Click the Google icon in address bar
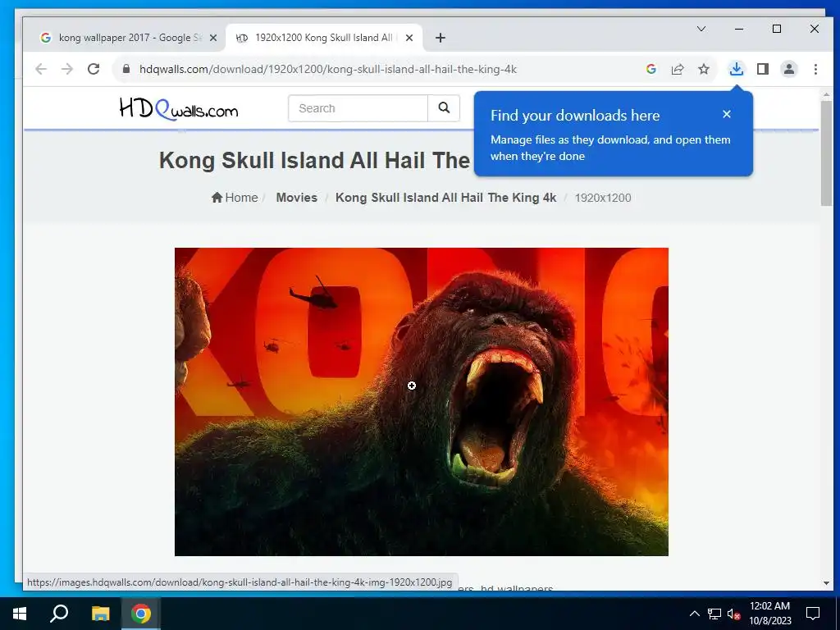The image size is (840, 630). (651, 69)
